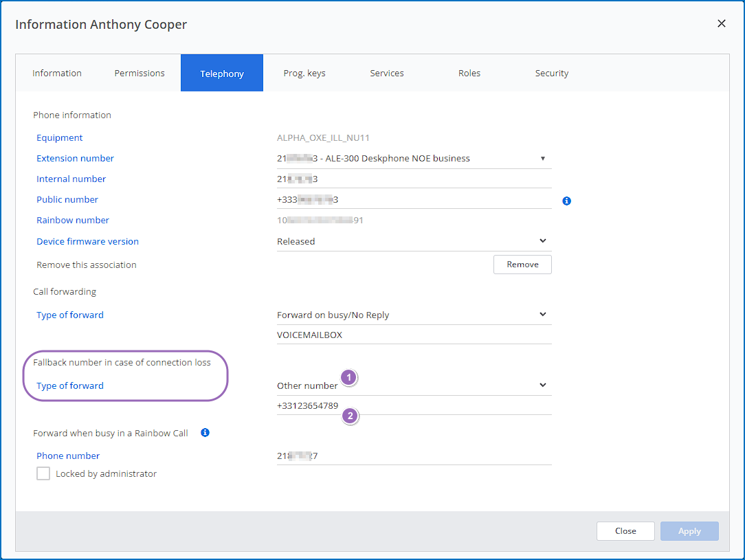Switch to the Permissions tab

140,73
